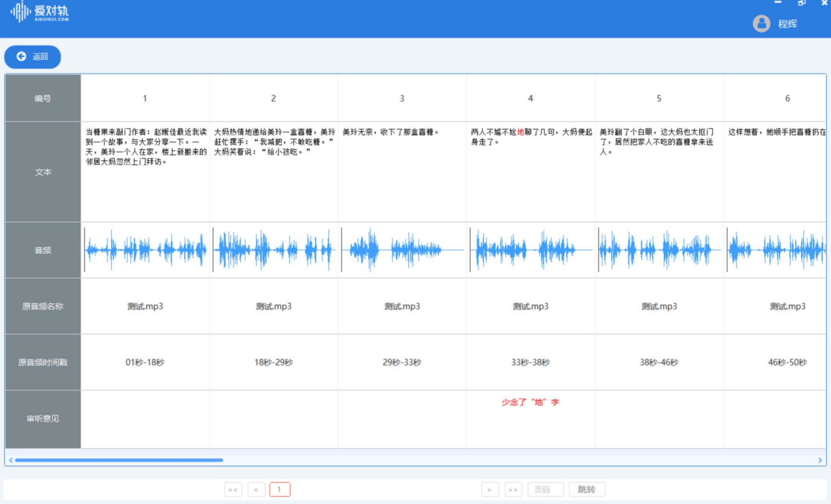Click the horizontal scrollbar thumb
831x504 pixels.
tap(118, 460)
